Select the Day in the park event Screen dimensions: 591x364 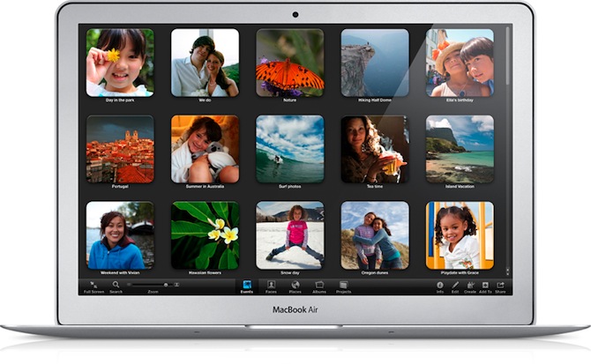pyautogui.click(x=120, y=63)
